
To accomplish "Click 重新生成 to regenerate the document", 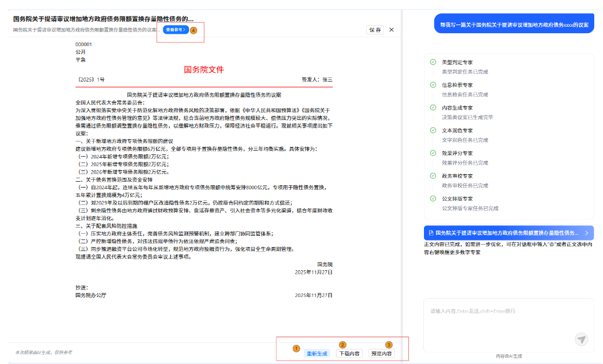I will click(x=317, y=354).
